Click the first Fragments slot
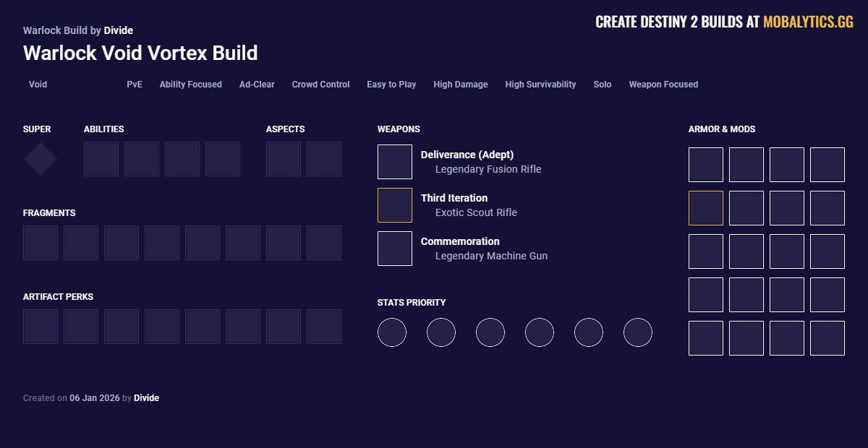 tap(40, 242)
